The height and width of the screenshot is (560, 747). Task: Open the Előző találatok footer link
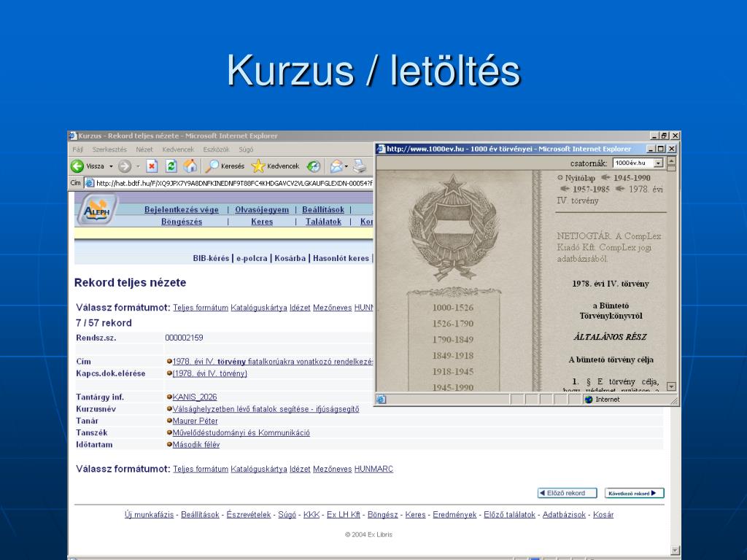click(x=509, y=515)
